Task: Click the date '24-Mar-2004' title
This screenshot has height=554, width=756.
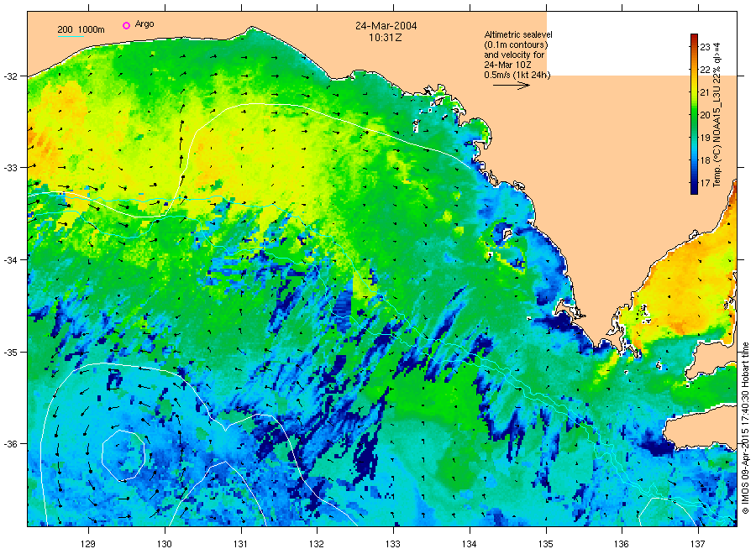Action: [386, 26]
